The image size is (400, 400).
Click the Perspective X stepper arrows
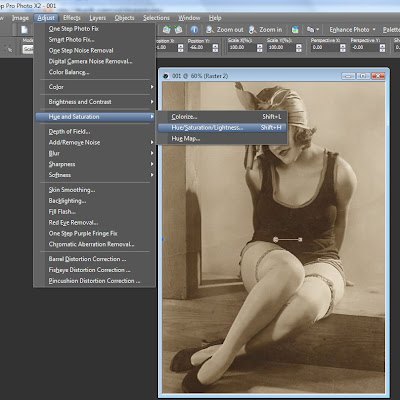click(343, 48)
